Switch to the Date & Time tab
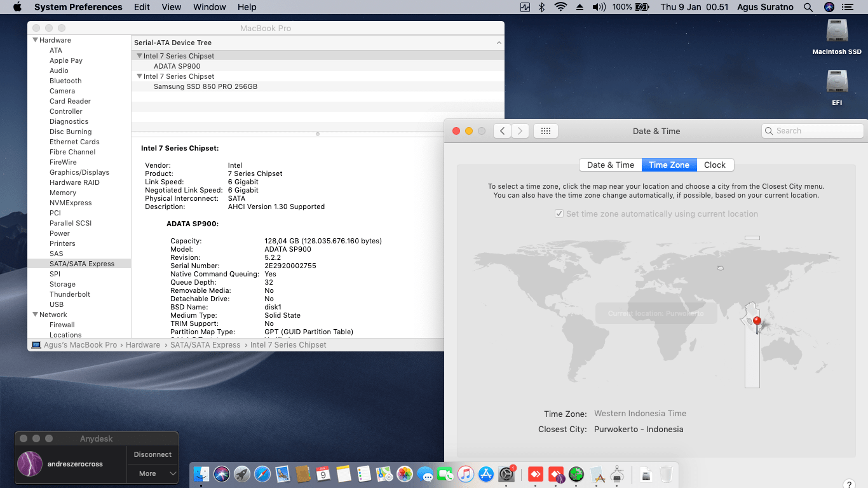This screenshot has height=488, width=868. point(611,165)
